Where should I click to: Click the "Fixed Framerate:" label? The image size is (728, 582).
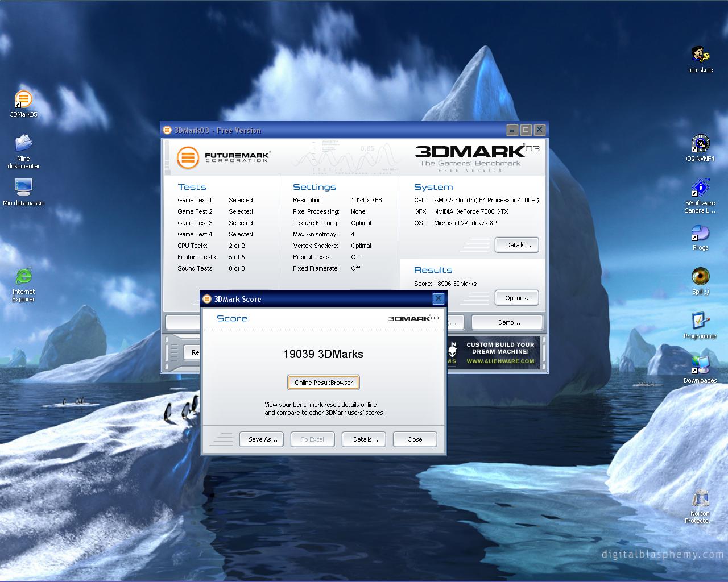[316, 268]
